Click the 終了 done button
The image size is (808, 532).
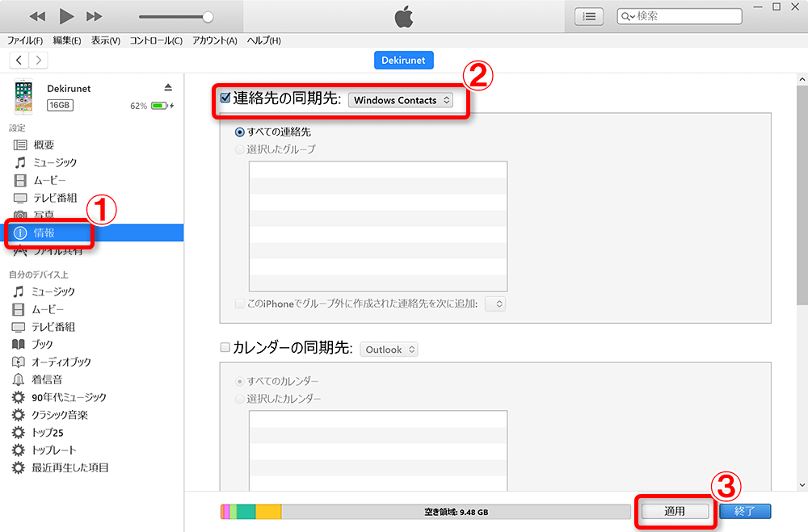pyautogui.click(x=744, y=511)
